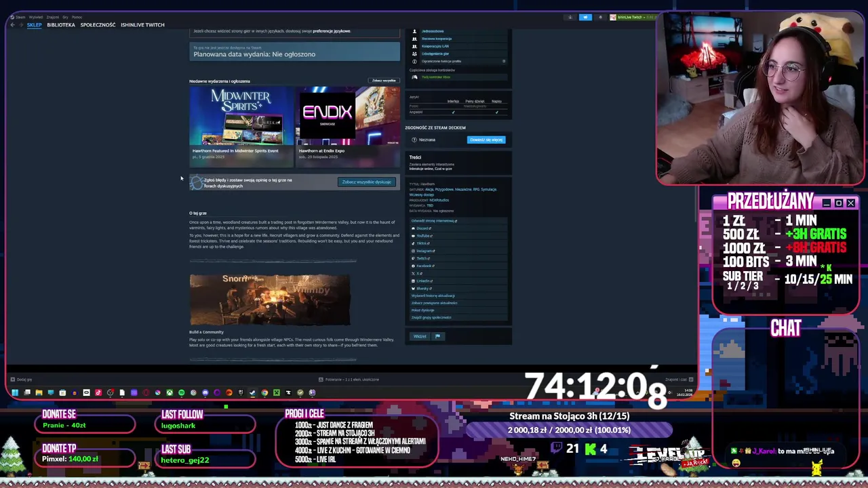Click the Udostępnianie gier feature link
The image size is (868, 488).
click(435, 54)
